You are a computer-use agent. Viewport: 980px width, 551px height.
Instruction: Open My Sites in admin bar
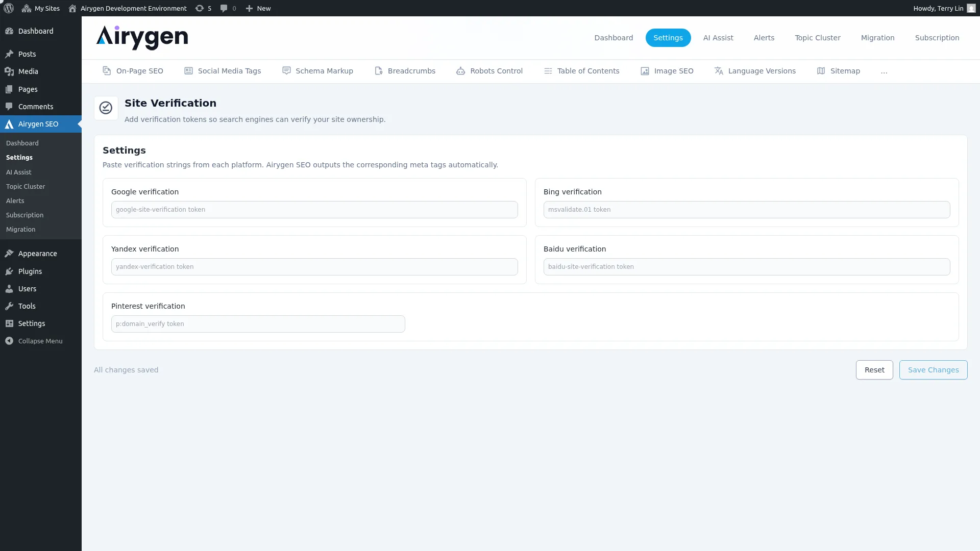pyautogui.click(x=41, y=8)
